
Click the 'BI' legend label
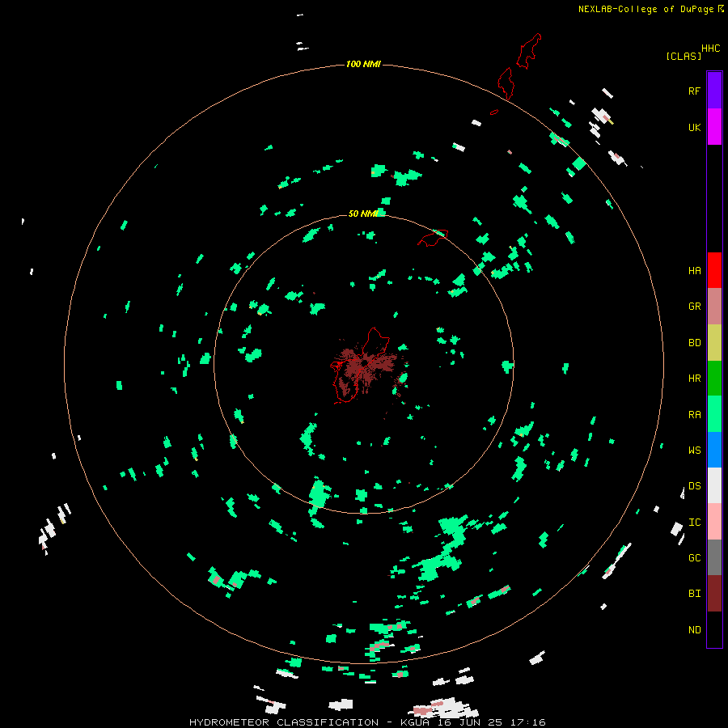[694, 594]
